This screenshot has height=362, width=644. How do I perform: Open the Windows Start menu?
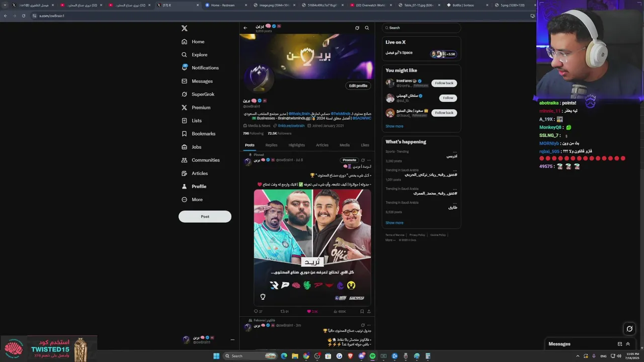(x=216, y=356)
